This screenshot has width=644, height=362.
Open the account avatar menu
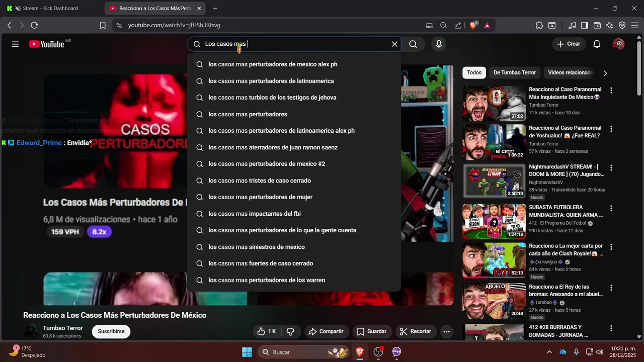(618, 44)
